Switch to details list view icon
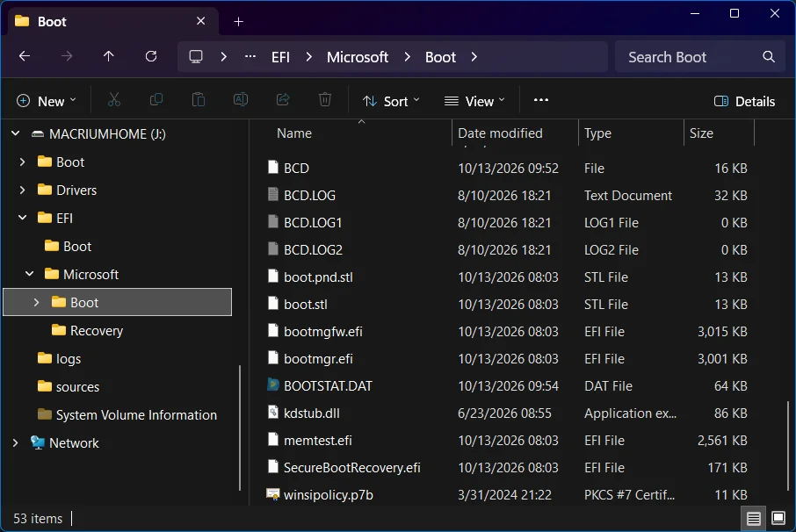This screenshot has width=796, height=532. (x=753, y=518)
